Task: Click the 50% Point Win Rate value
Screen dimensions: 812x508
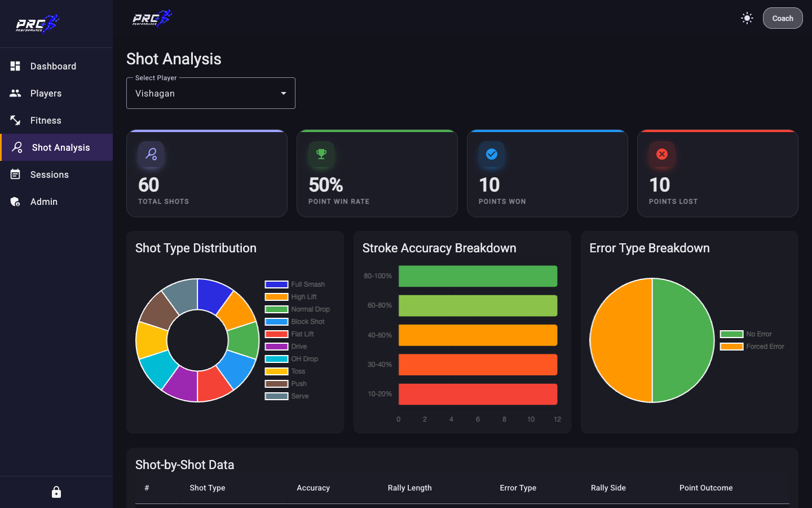Action: pos(325,185)
